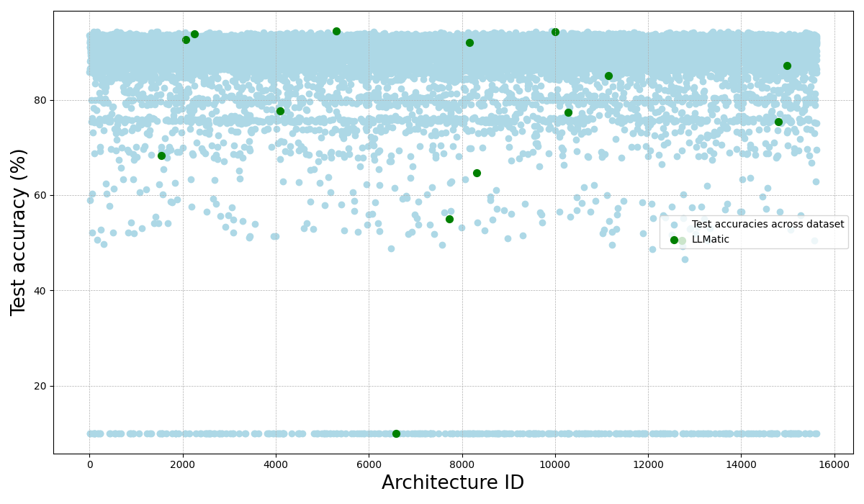Image resolution: width=864 pixels, height=504 pixels.
Task: Click the '0' tick label on x-axis
Action: point(89,465)
